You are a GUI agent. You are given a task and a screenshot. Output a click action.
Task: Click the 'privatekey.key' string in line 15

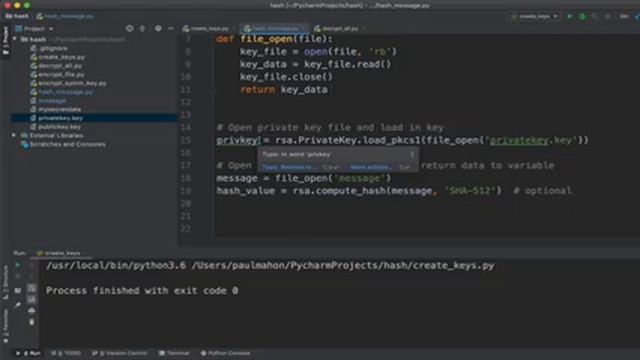(531, 140)
